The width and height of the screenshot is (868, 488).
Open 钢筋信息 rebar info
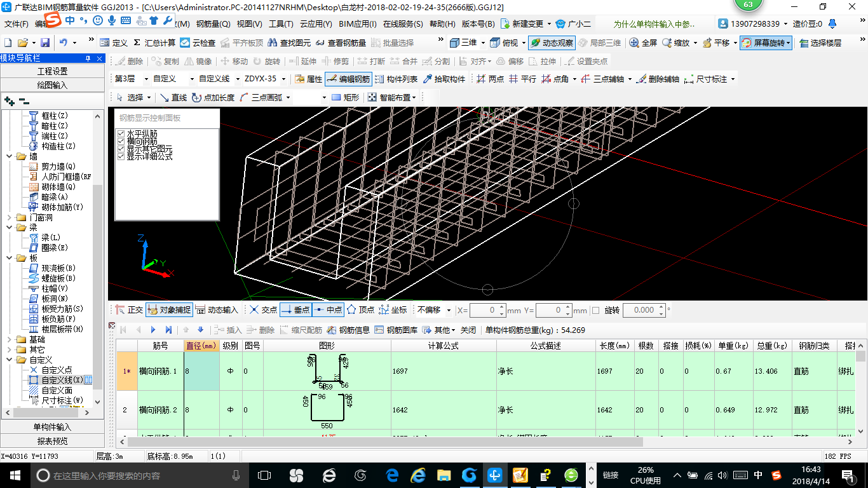coord(348,330)
